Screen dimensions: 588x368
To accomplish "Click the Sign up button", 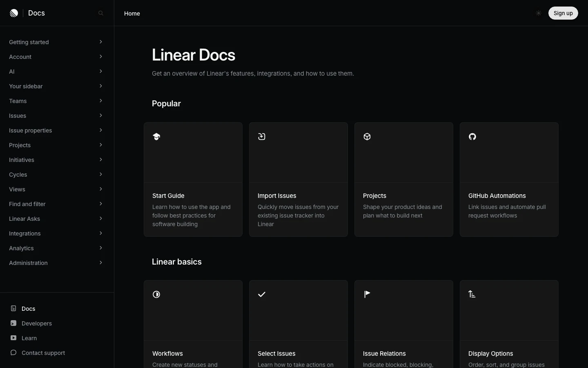I will click(563, 13).
